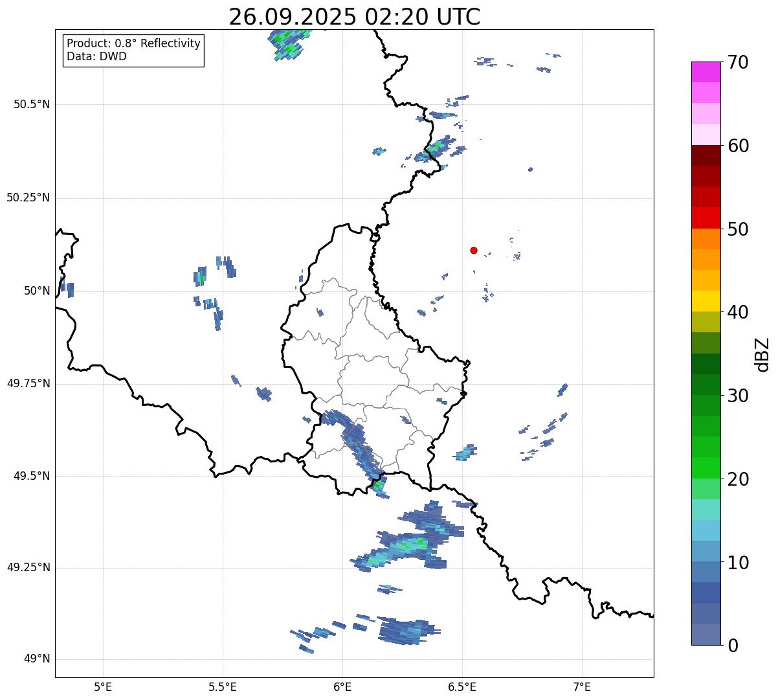Image resolution: width=778 pixels, height=700 pixels.
Task: Click the 5.5°E longitude label
Action: (223, 686)
